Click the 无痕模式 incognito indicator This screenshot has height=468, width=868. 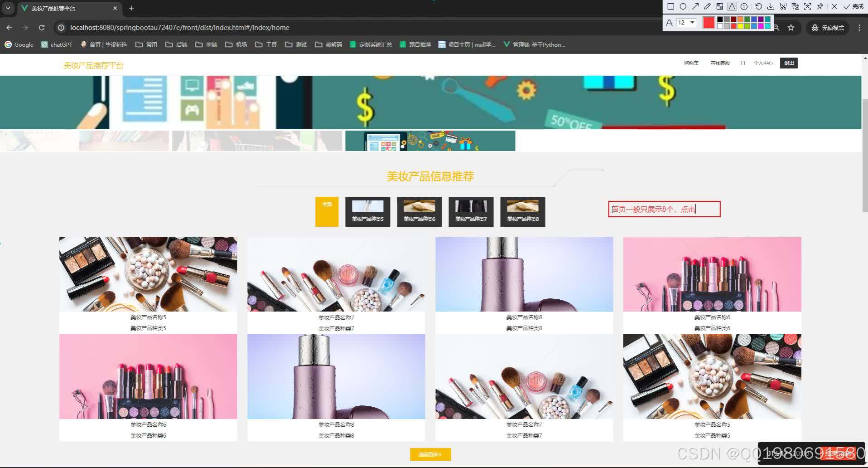click(x=828, y=28)
